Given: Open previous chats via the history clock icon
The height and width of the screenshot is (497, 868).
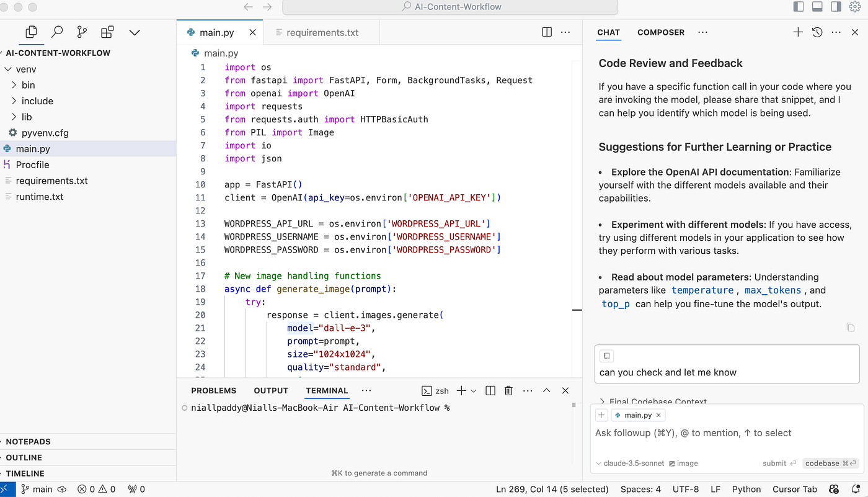Looking at the screenshot, I should pos(817,32).
